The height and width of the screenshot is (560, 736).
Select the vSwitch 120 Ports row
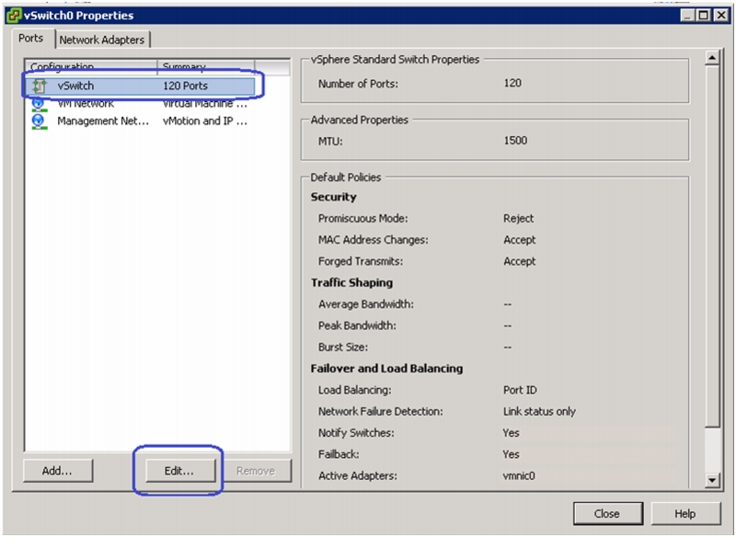(x=140, y=86)
